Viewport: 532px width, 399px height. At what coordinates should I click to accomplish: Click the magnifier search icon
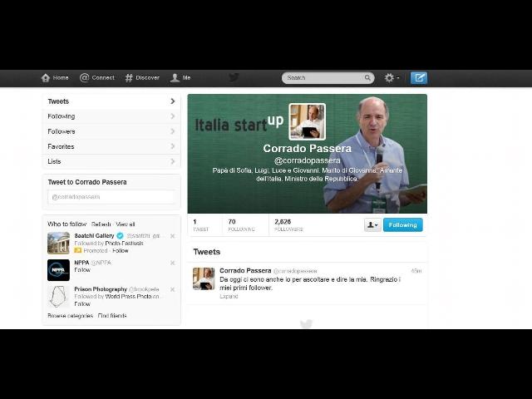pos(367,77)
